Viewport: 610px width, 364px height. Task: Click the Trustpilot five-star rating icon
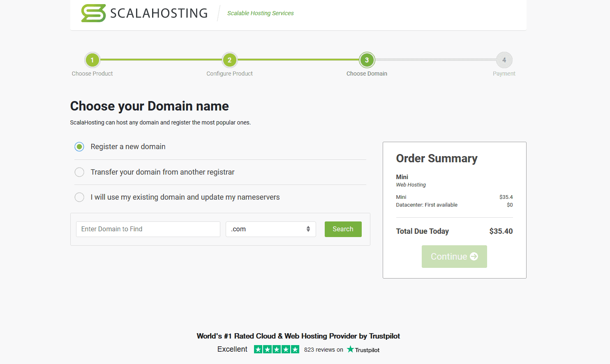tap(276, 350)
